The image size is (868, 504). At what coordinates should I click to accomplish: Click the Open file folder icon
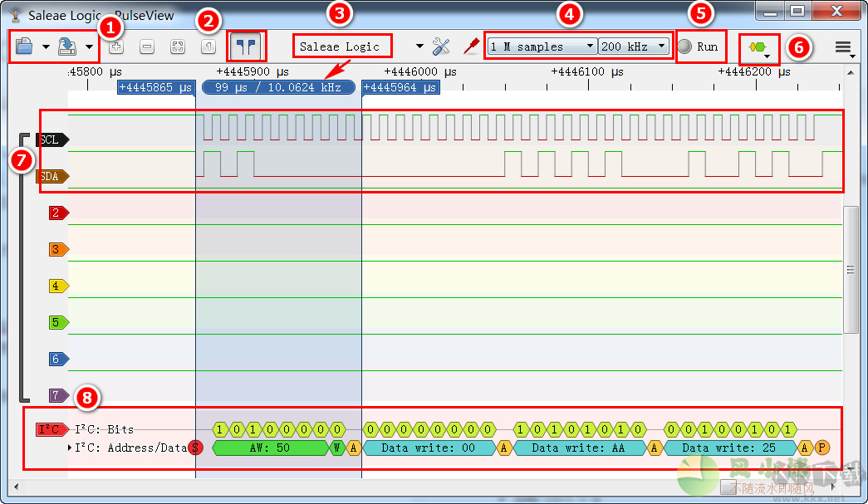(24, 46)
